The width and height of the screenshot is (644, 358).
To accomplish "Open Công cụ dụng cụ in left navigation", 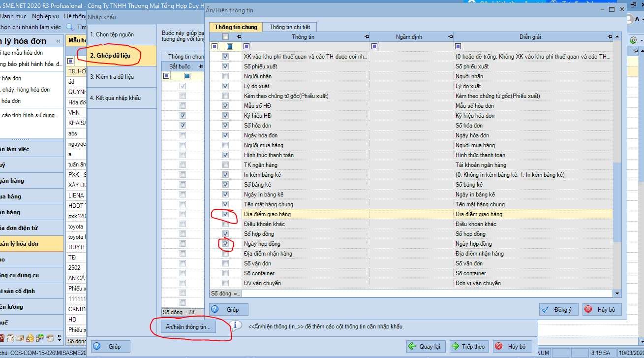I will coord(31,275).
